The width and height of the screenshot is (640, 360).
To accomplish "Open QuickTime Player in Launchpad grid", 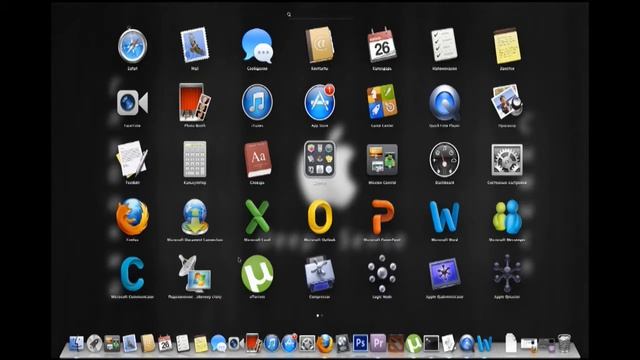I will 444,102.
